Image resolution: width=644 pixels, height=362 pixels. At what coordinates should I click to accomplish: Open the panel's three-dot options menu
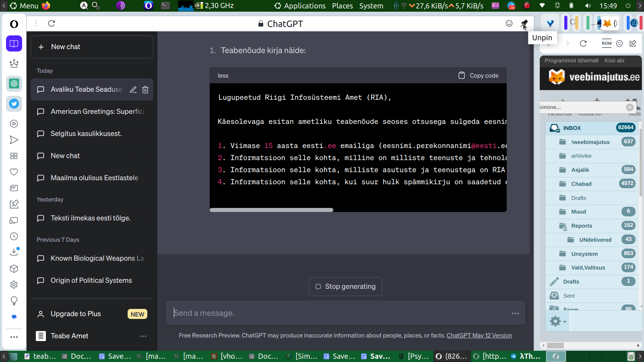[x=36, y=23]
